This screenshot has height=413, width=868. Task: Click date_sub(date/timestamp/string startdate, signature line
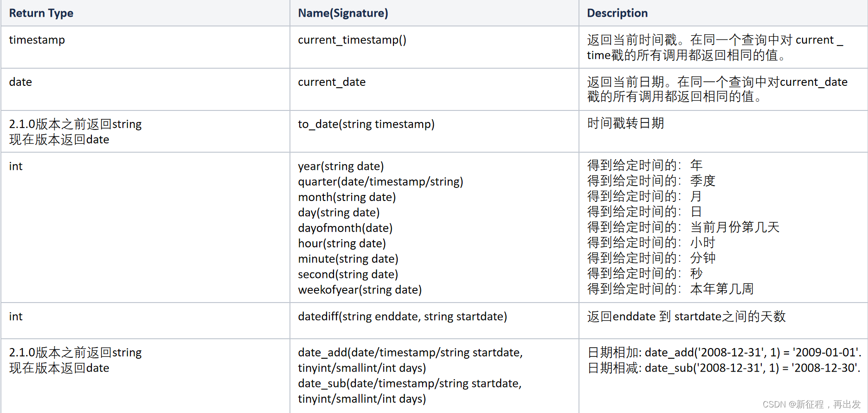[x=410, y=384]
